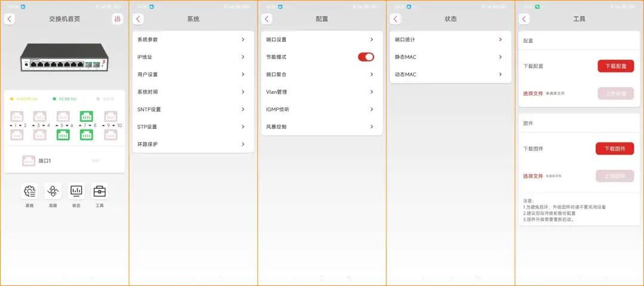Open the 系统时间 menu entry
Viewport: 644px width, 286px height.
point(193,92)
